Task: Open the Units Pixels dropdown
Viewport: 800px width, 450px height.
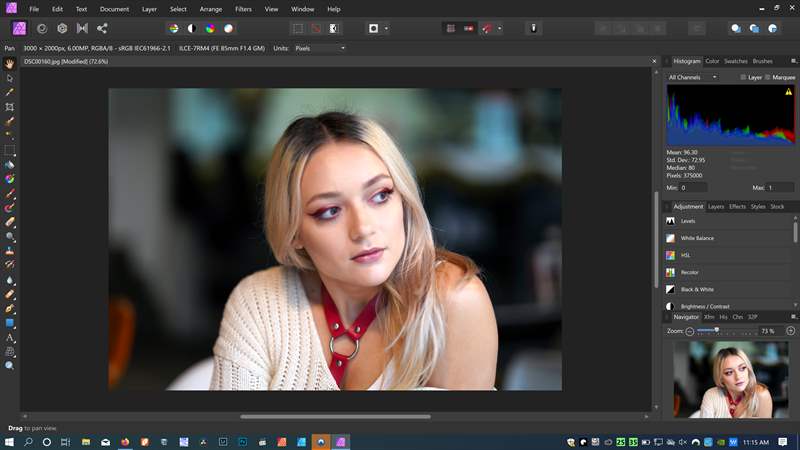Action: pyautogui.click(x=320, y=48)
